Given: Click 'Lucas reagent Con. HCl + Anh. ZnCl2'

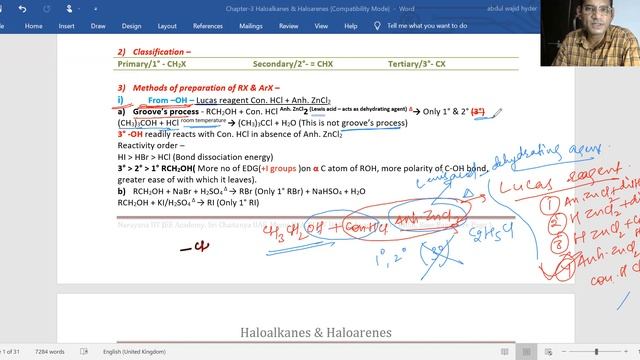Looking at the screenshot, I should click(x=263, y=100).
